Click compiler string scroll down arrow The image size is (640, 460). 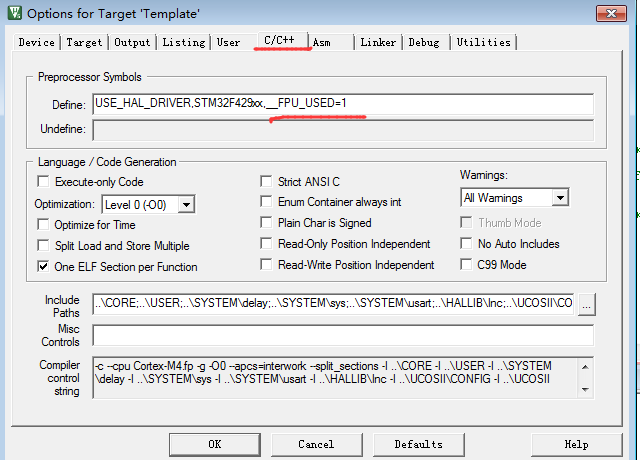[585, 389]
